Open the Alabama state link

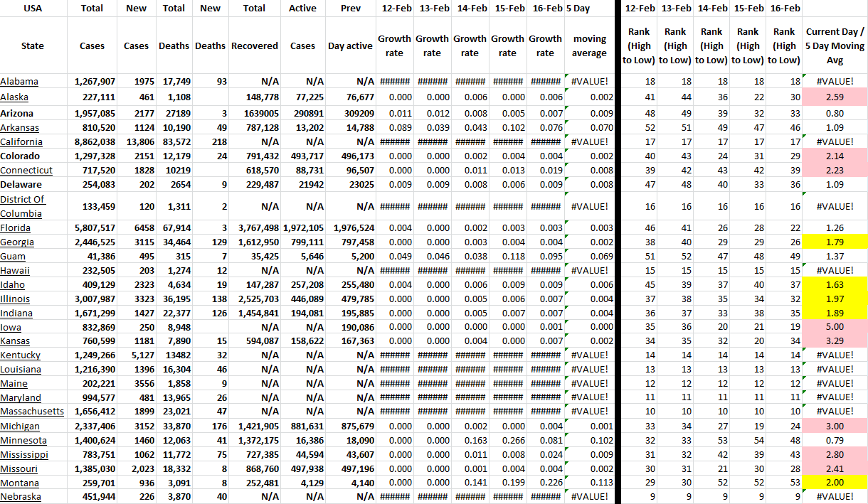[19, 81]
